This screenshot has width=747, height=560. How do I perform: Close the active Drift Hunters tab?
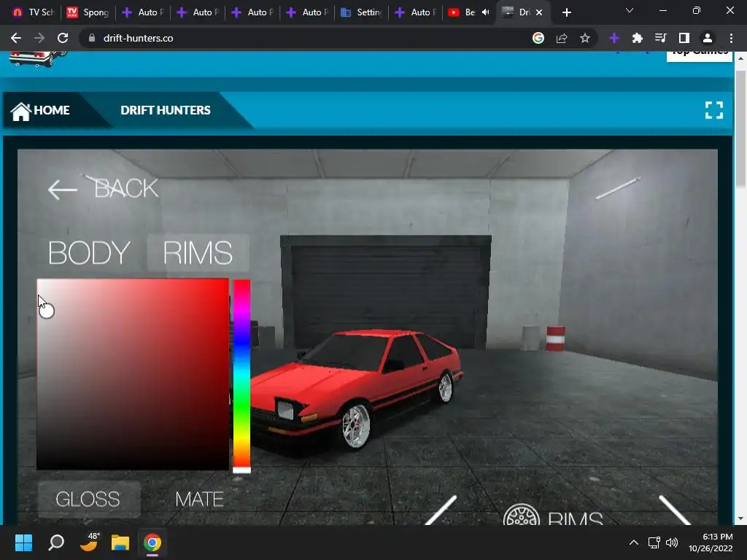pyautogui.click(x=539, y=12)
